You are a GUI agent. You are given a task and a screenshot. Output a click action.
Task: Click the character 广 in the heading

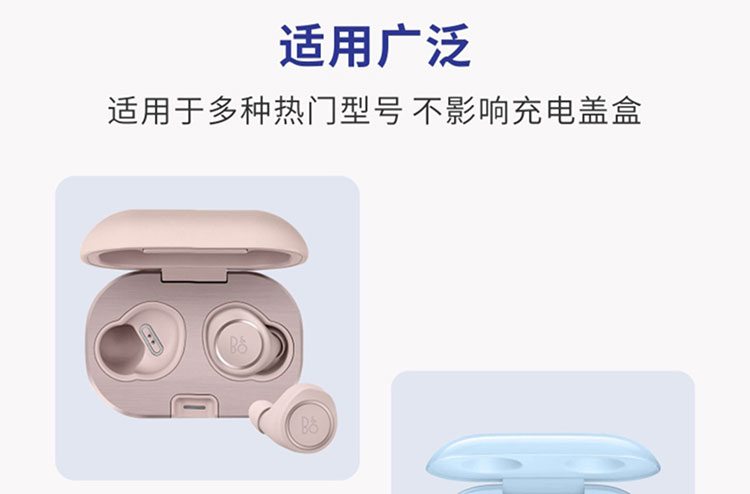click(399, 46)
